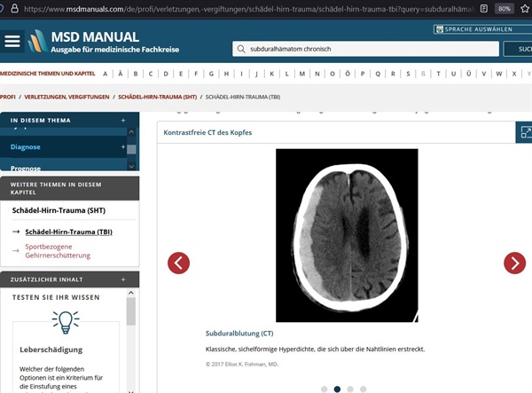This screenshot has height=393, width=532.
Task: Click the Subduralblutung (CT) caption link
Action: point(239,334)
